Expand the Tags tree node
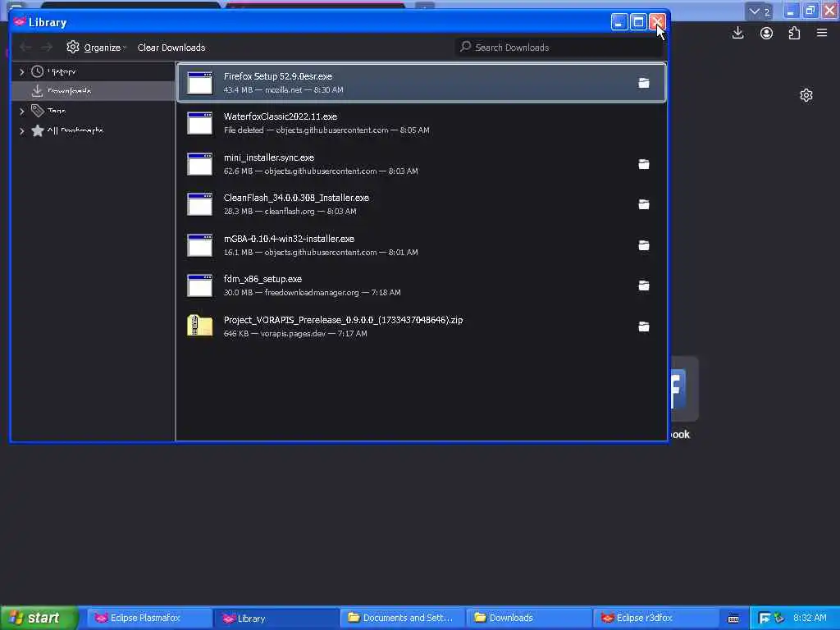This screenshot has width=840, height=630. coord(22,111)
